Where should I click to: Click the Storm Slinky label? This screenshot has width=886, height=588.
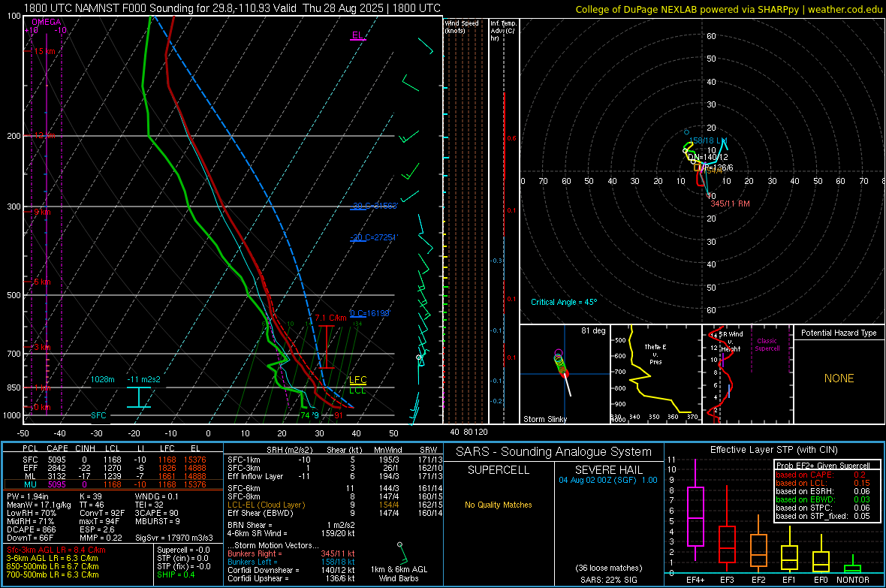[x=544, y=419]
